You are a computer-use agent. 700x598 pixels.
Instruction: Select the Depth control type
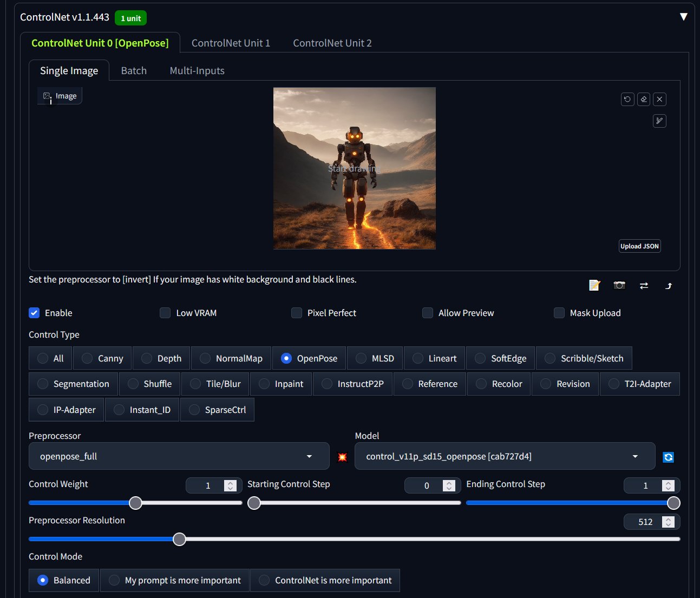[161, 358]
